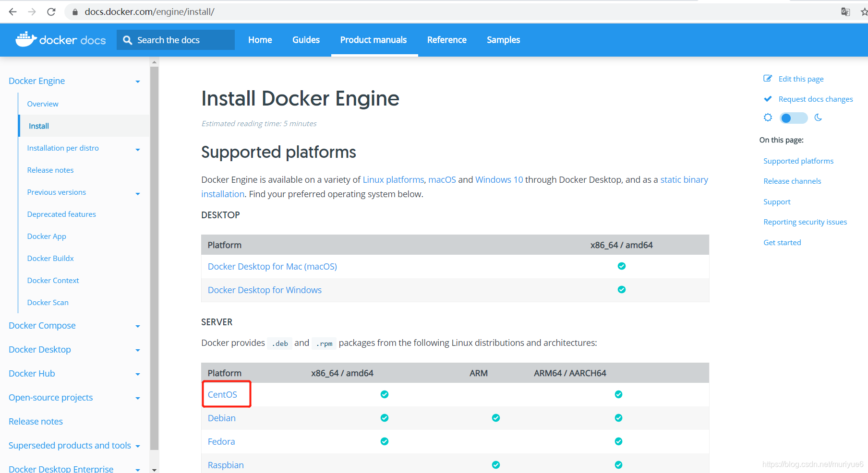This screenshot has height=473, width=868.
Task: Open the Release notes sidebar section
Action: 36,421
